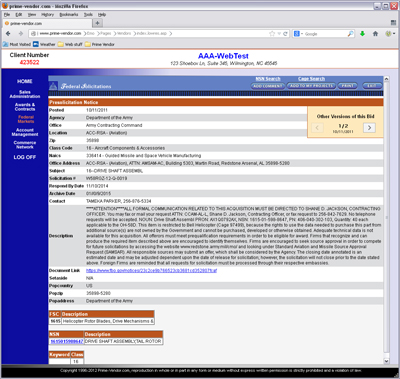
Task: Click the browser Forward arrow
Action: click(21, 34)
